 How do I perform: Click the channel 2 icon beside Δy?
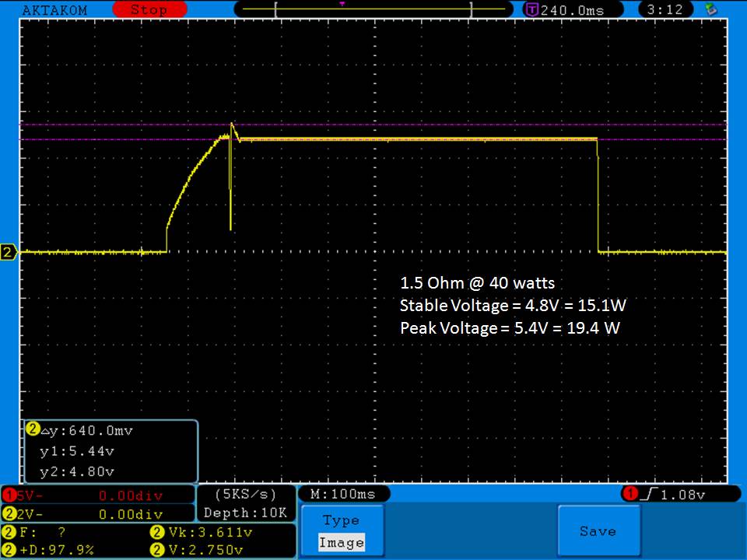(33, 429)
